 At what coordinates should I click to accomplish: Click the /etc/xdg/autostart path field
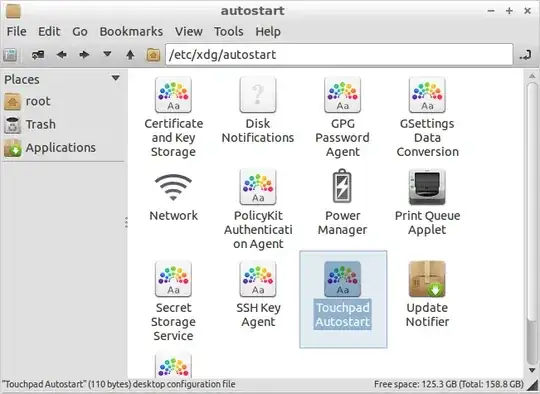coord(339,54)
